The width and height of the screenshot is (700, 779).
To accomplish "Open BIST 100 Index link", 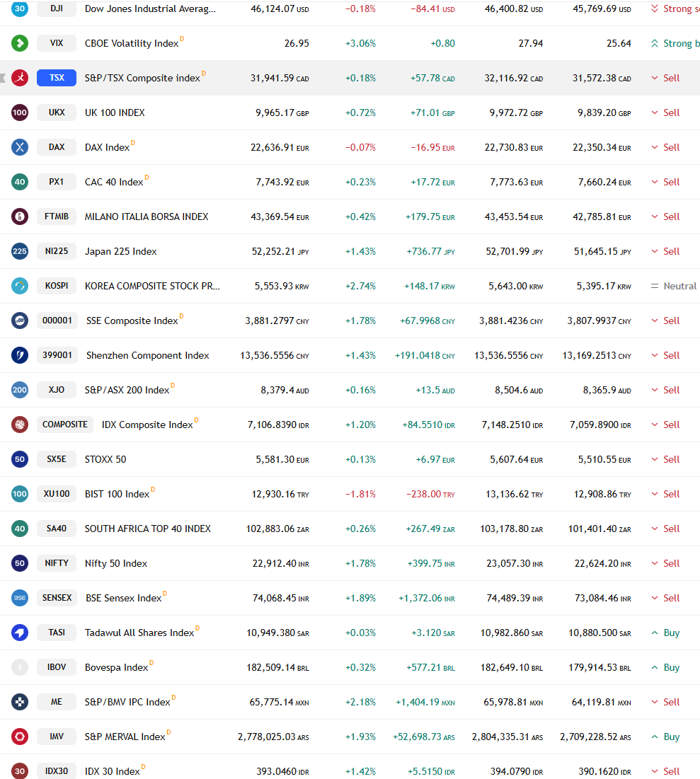I will coord(117,495).
